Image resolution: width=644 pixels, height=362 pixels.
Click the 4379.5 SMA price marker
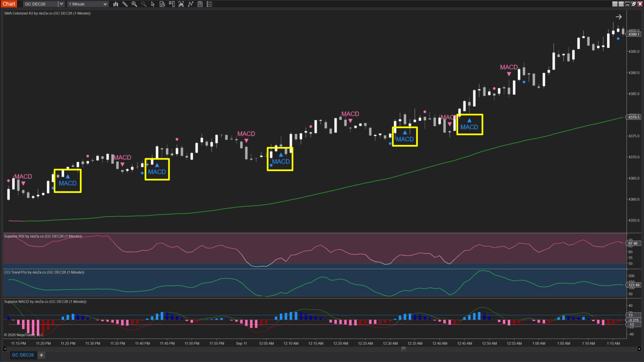(634, 117)
